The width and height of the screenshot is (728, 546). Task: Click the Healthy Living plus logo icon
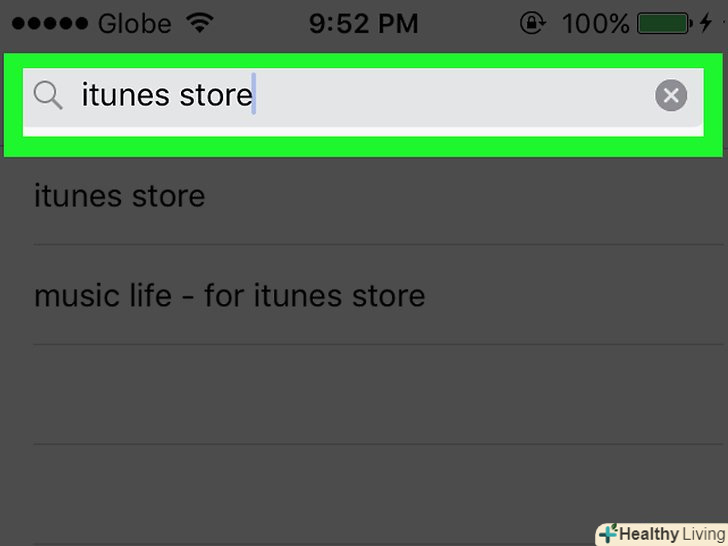(607, 534)
